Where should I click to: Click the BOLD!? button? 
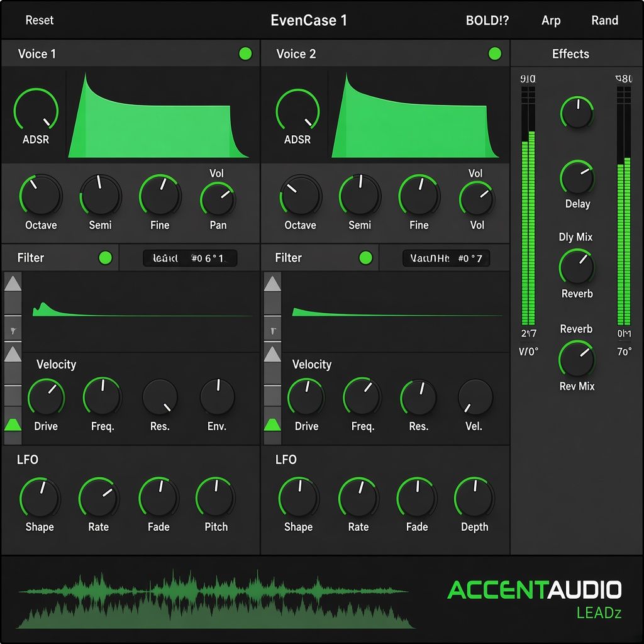[487, 20]
